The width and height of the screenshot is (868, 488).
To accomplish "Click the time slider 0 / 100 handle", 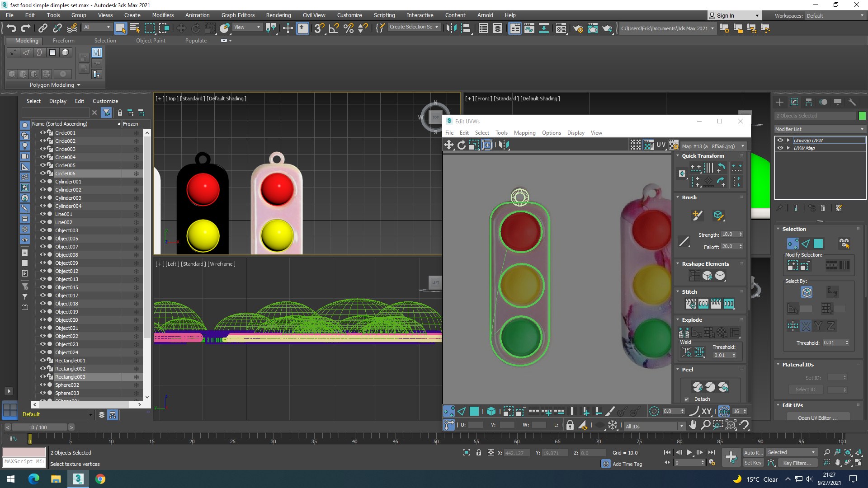I will 39,427.
